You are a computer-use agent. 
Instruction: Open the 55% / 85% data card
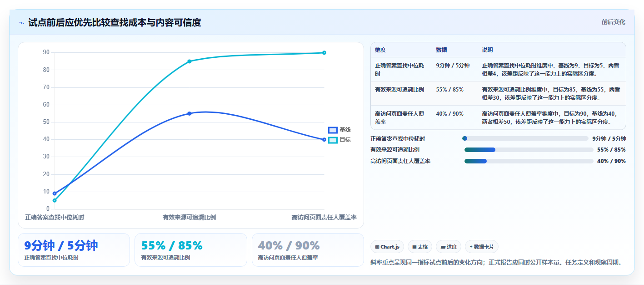[x=191, y=250]
